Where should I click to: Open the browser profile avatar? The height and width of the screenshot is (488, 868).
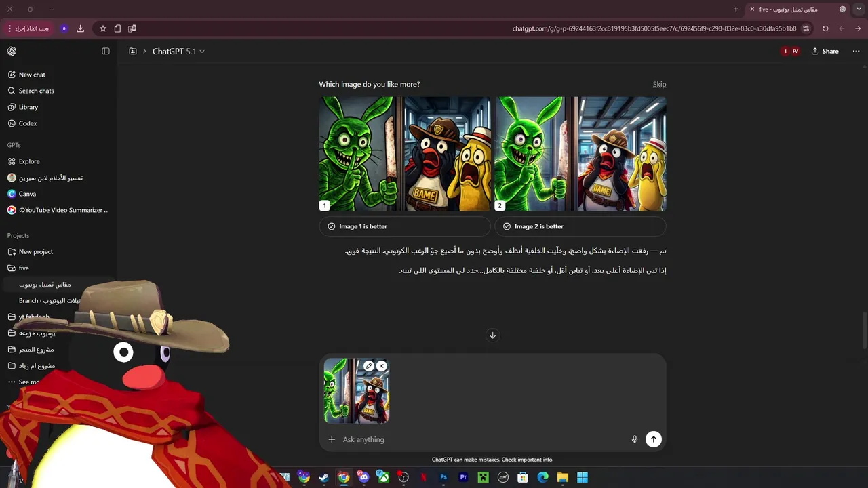point(64,28)
